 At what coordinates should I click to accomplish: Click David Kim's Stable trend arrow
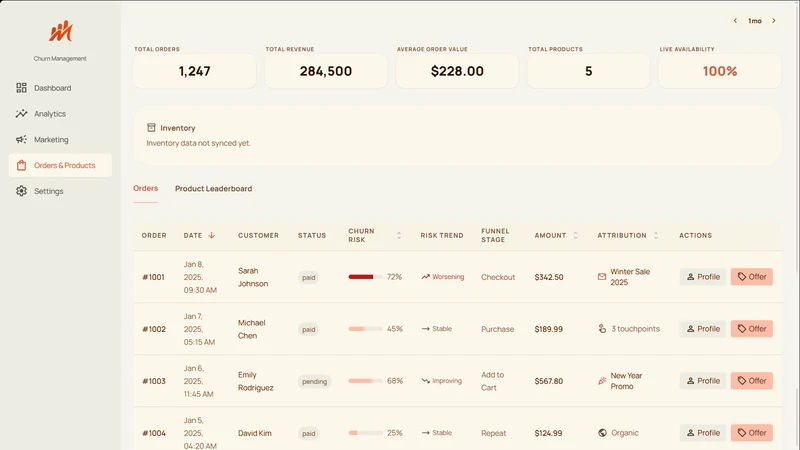click(426, 433)
